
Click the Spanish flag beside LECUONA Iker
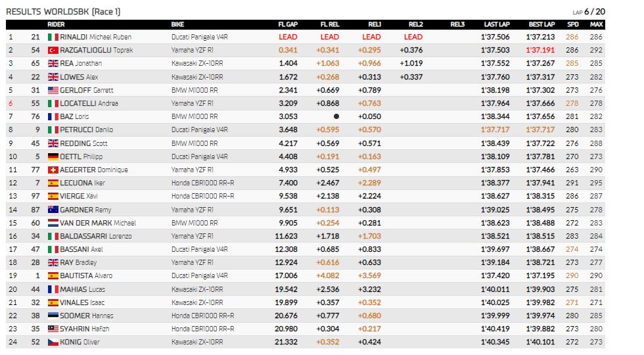pyautogui.click(x=53, y=183)
